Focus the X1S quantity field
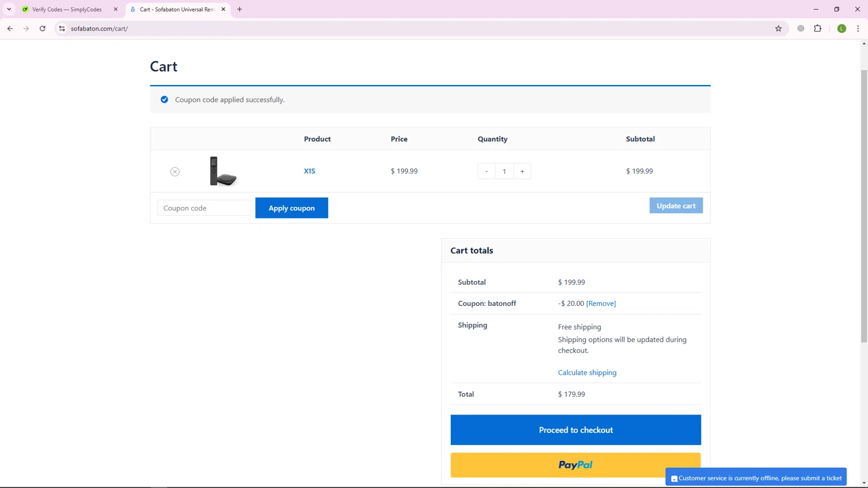 (504, 171)
